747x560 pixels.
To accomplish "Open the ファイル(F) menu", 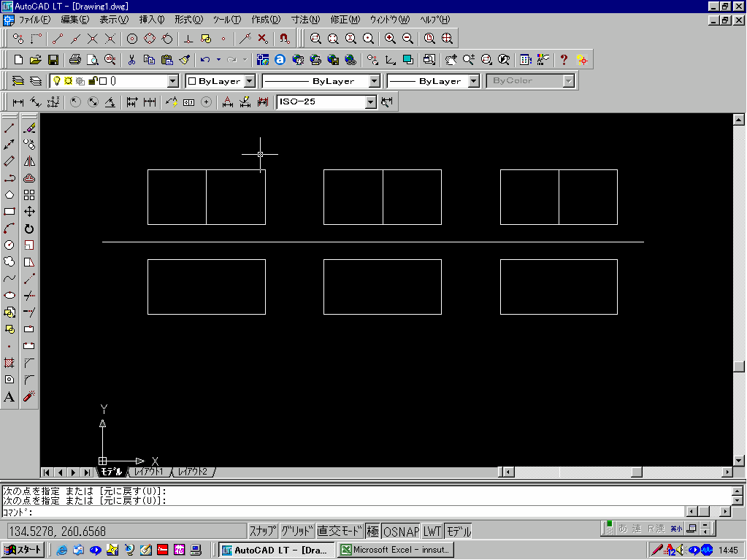I will coord(34,20).
